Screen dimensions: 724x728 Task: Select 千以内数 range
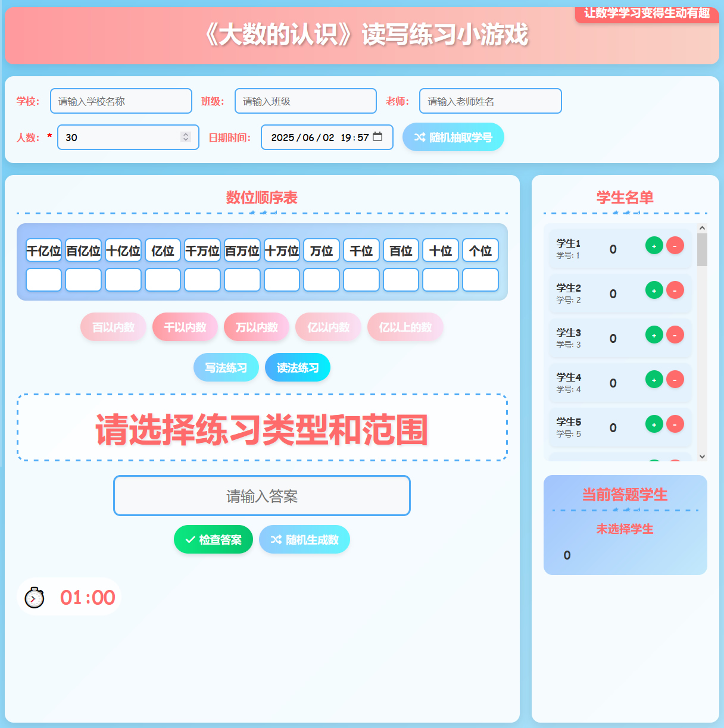[x=185, y=327]
